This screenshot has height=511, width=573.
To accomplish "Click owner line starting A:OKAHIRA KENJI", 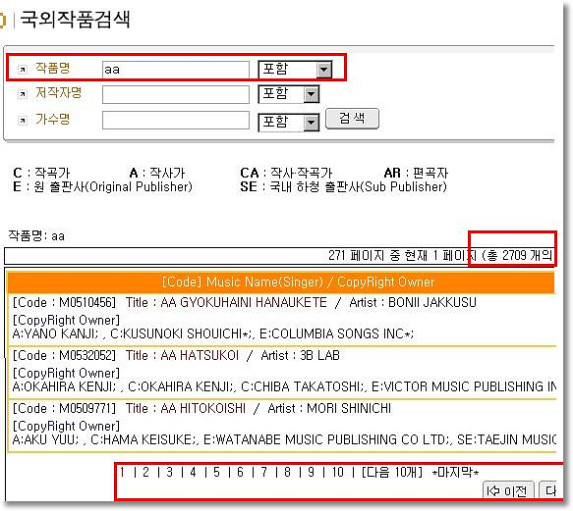I will click(284, 387).
